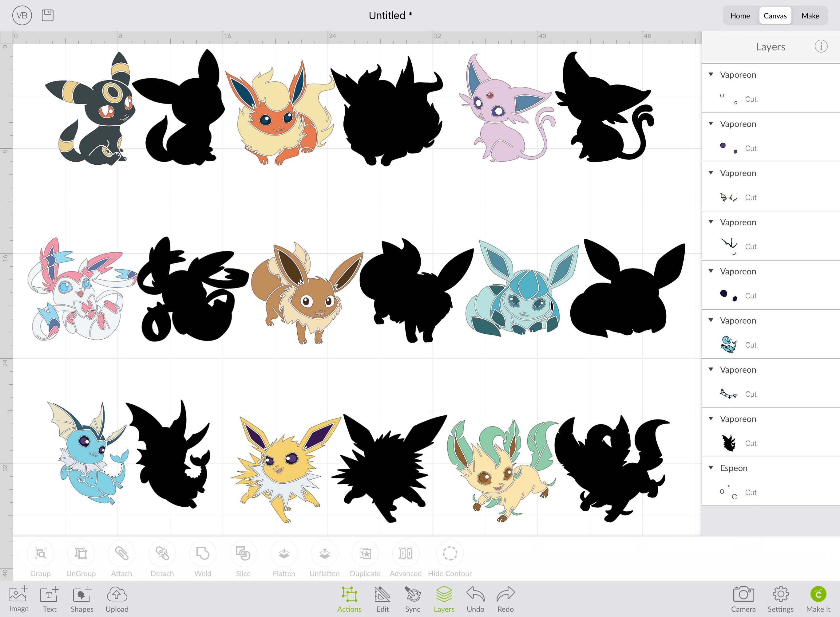Collapse the Vaporeon layer with black outline strokes
This screenshot has height=617, width=840.
[x=711, y=222]
